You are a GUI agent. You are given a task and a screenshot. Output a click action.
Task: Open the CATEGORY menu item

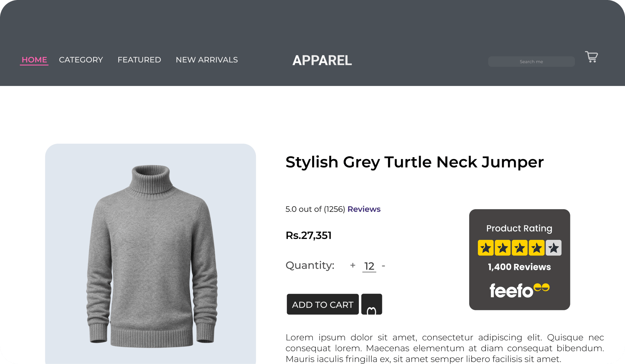(x=81, y=60)
